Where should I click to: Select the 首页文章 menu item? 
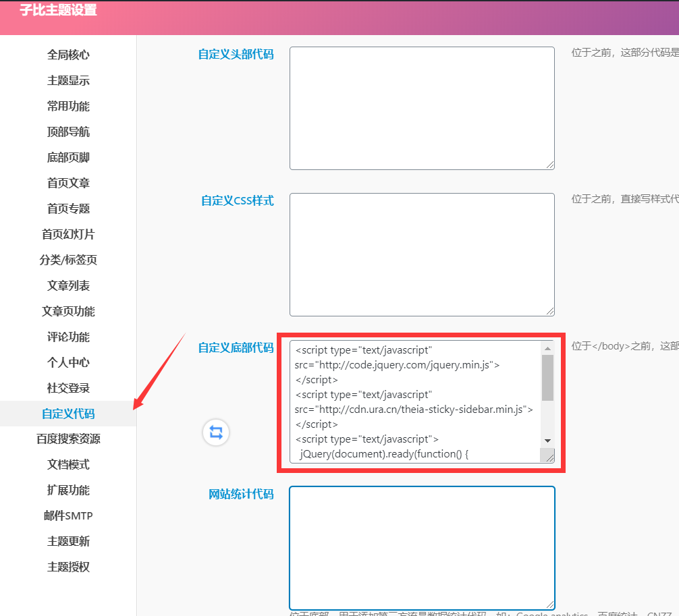pyautogui.click(x=68, y=183)
